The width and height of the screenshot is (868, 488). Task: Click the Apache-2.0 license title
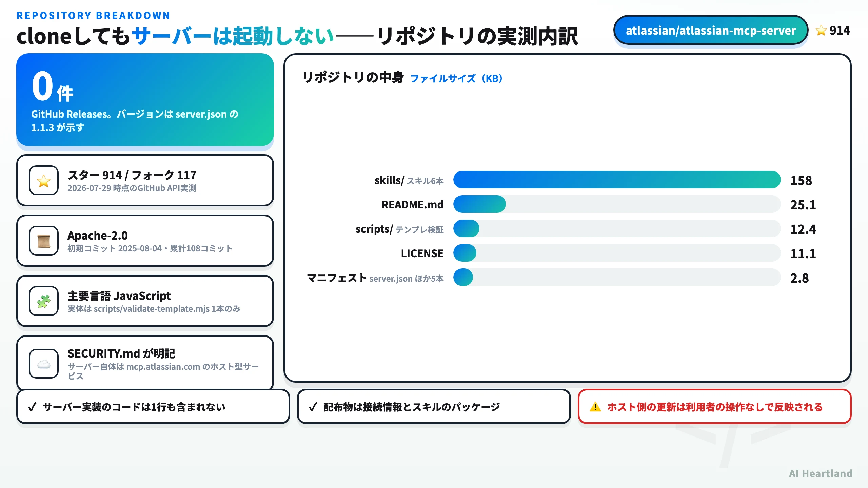pyautogui.click(x=98, y=236)
